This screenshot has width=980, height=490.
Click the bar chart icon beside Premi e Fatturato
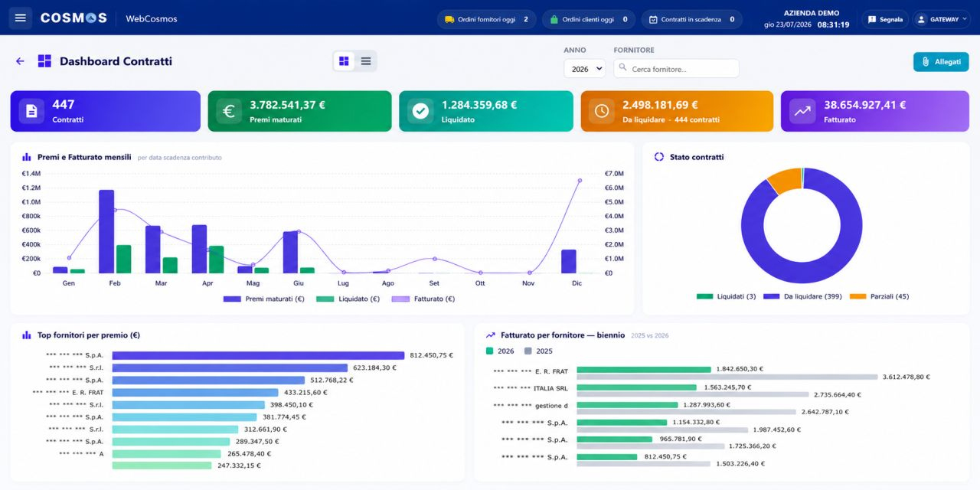point(27,157)
